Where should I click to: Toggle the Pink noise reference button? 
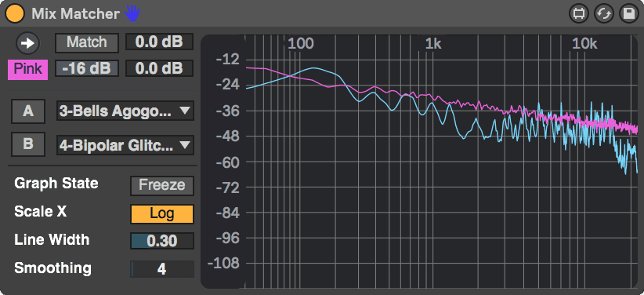pyautogui.click(x=28, y=69)
